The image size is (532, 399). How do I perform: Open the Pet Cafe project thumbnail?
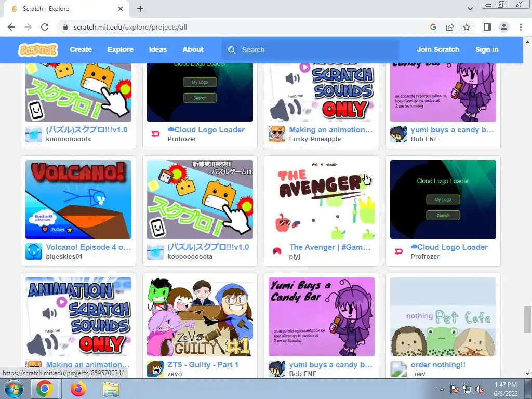(443, 317)
